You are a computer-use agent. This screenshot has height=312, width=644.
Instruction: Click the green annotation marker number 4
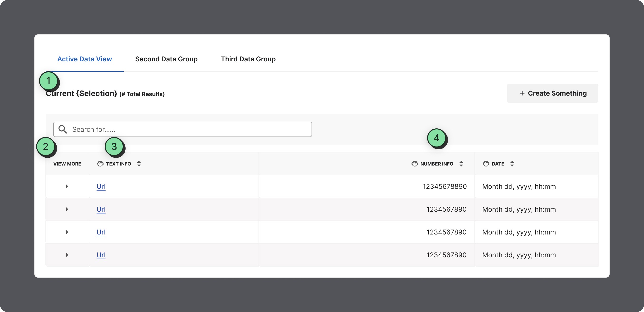tap(436, 138)
